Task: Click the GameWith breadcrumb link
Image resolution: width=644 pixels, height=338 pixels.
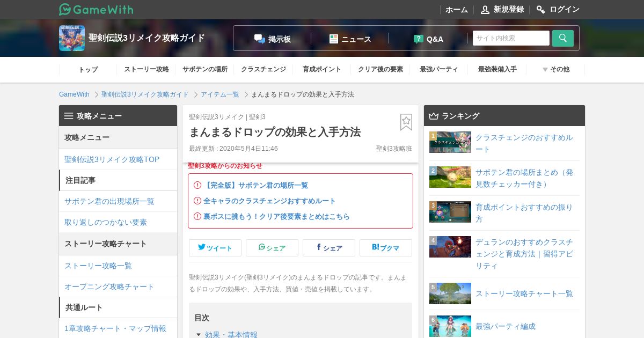Action: point(74,94)
